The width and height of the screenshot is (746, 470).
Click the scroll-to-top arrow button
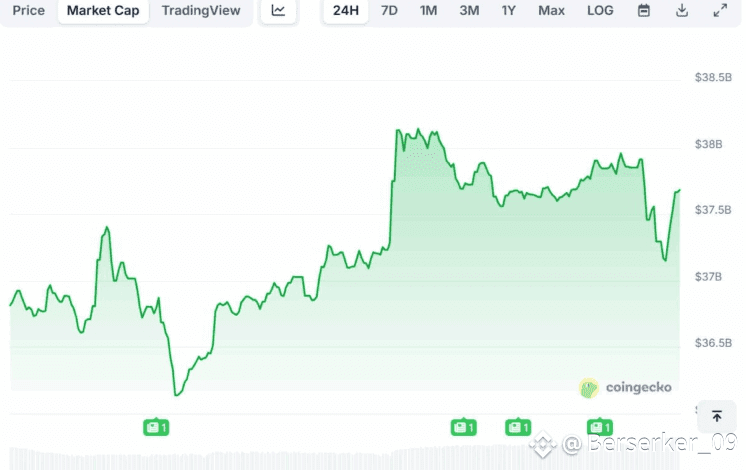pyautogui.click(x=717, y=416)
